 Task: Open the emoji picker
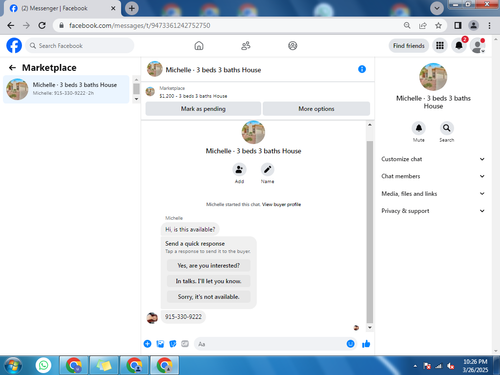pos(350,344)
